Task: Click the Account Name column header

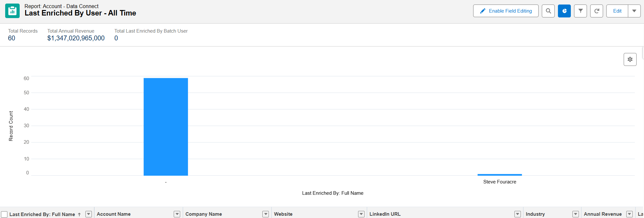Action: point(114,214)
